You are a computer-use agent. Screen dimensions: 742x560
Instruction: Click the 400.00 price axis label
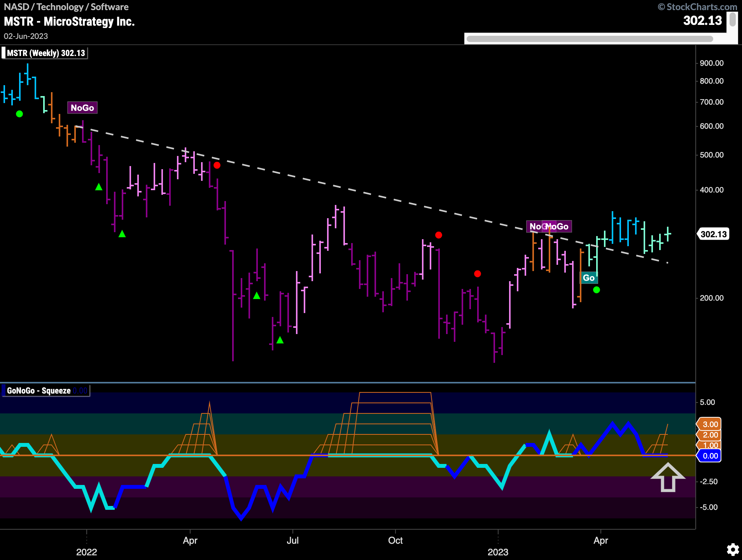[712, 190]
